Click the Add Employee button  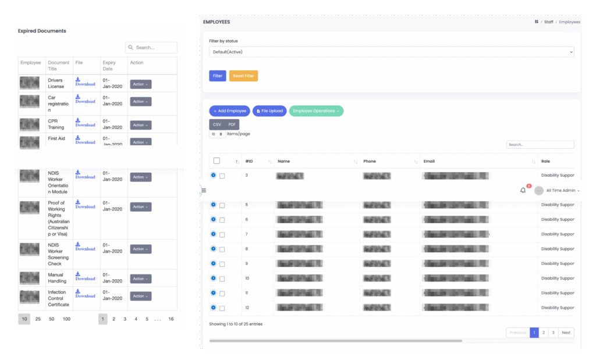pyautogui.click(x=229, y=110)
